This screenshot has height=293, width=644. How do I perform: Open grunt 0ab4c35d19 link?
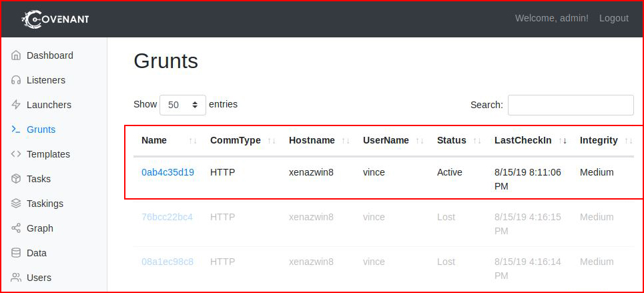click(x=168, y=172)
